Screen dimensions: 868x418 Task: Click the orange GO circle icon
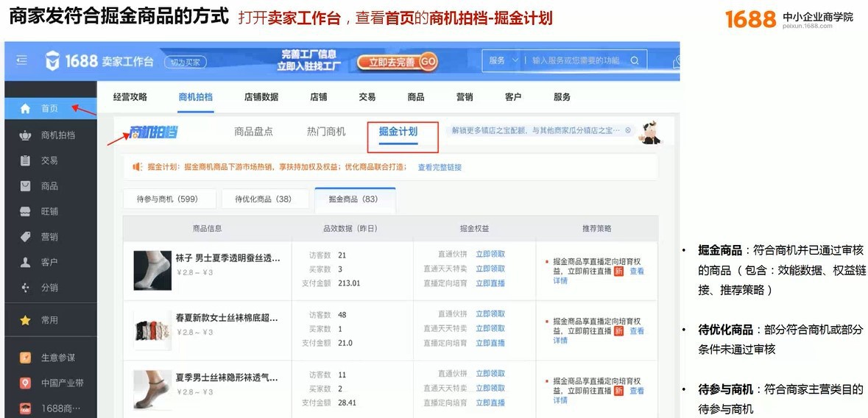click(428, 63)
